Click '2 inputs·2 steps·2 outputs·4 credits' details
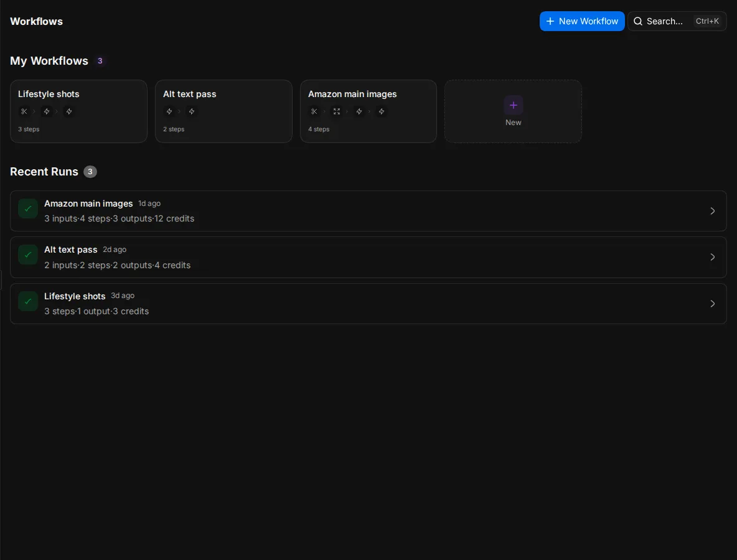The width and height of the screenshot is (737, 560). [118, 265]
